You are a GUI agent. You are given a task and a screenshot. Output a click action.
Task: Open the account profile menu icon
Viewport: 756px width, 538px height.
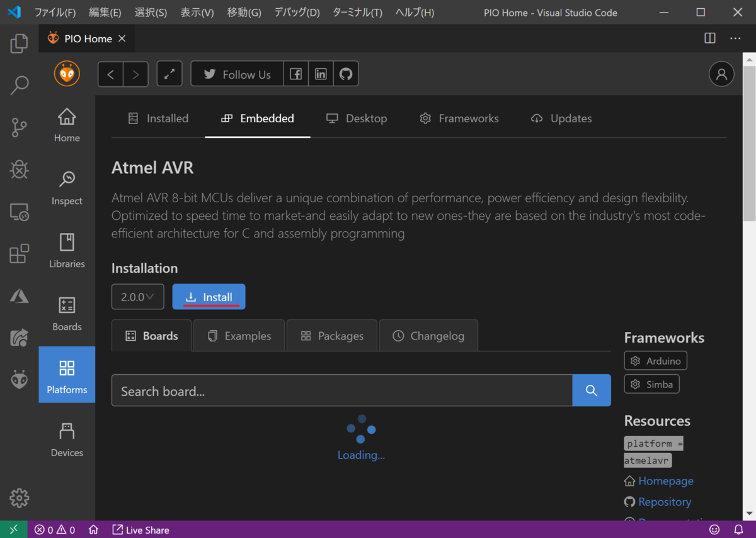721,74
